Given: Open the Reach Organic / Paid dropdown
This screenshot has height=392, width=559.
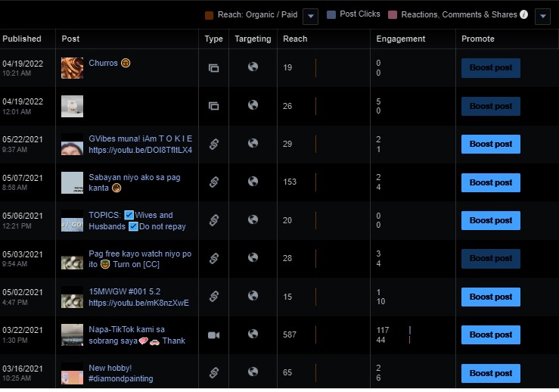Looking at the screenshot, I should pyautogui.click(x=310, y=16).
